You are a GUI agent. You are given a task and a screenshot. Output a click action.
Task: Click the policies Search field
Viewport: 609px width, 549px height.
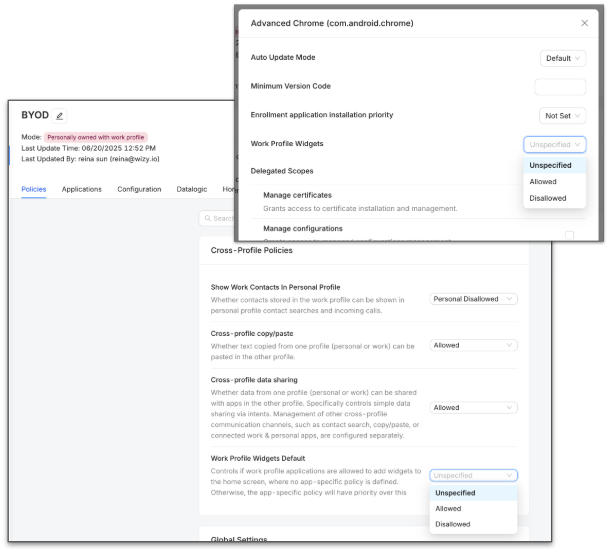pyautogui.click(x=217, y=218)
